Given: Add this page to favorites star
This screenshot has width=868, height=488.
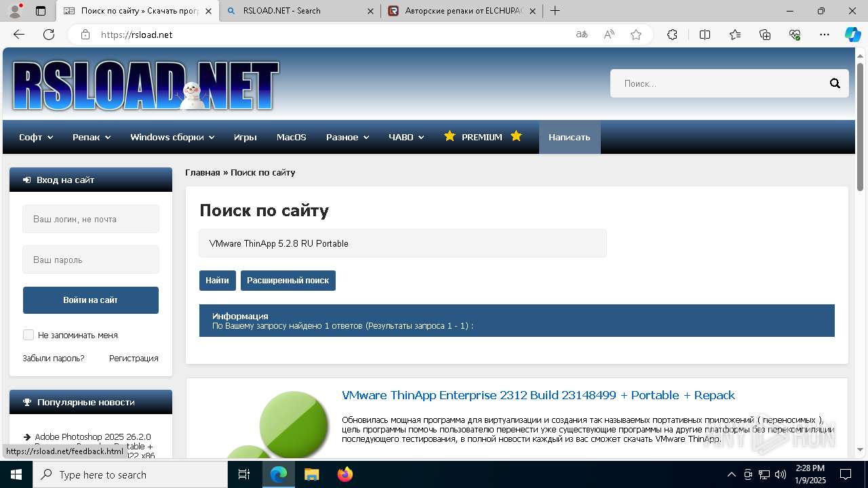Looking at the screenshot, I should (x=636, y=35).
